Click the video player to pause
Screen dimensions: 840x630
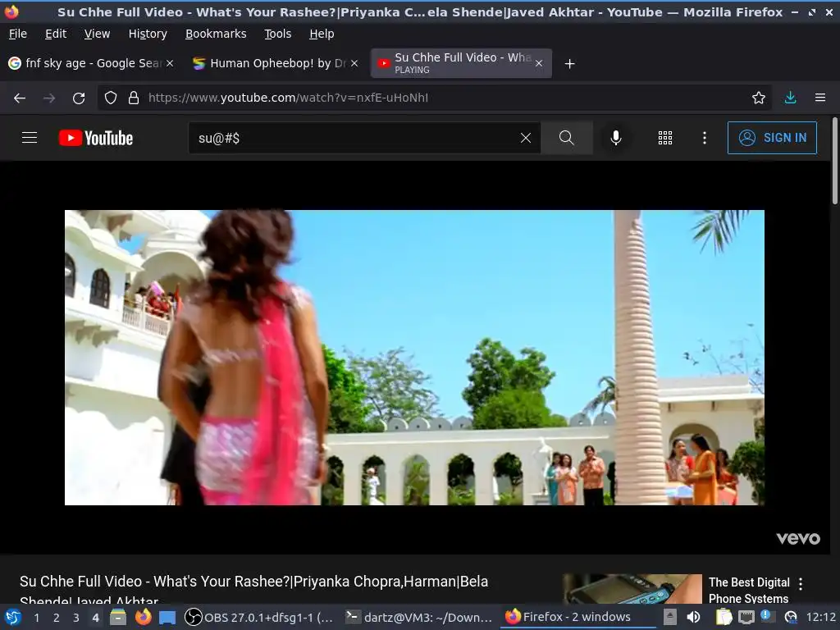[414, 358]
